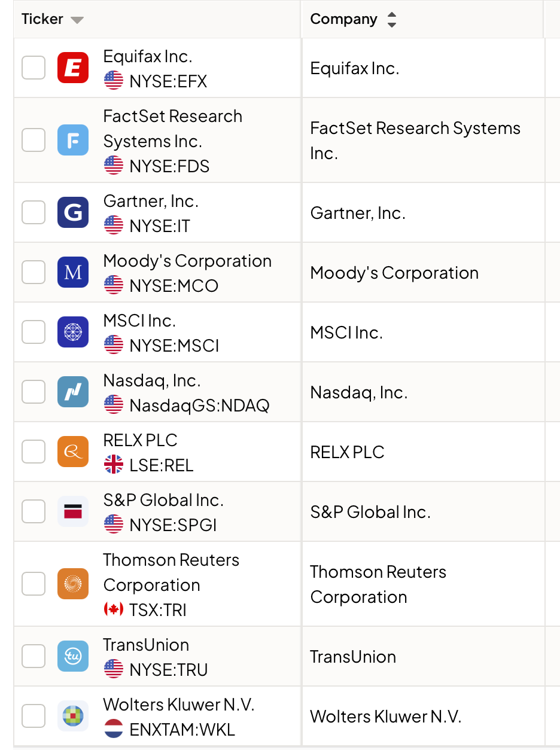This screenshot has height=750, width=560.
Task: Click the Gartner G logo icon
Action: 73,213
